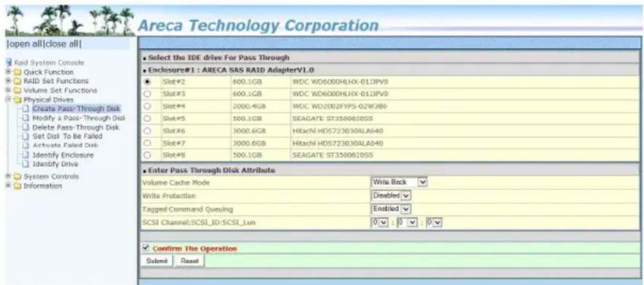Image resolution: width=644 pixels, height=285 pixels.
Task: Click the page icon beside Activate Failed Disk
Action: 25,145
